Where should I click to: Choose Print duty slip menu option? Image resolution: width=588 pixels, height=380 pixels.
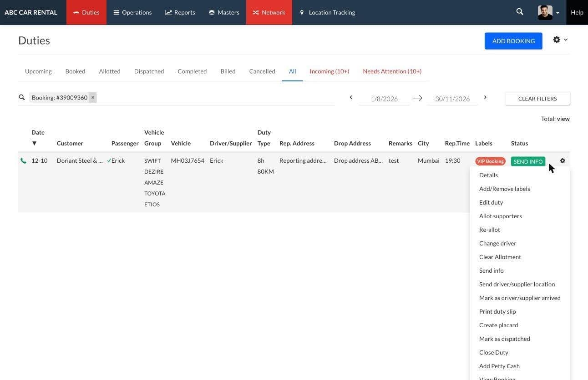[x=497, y=311]
